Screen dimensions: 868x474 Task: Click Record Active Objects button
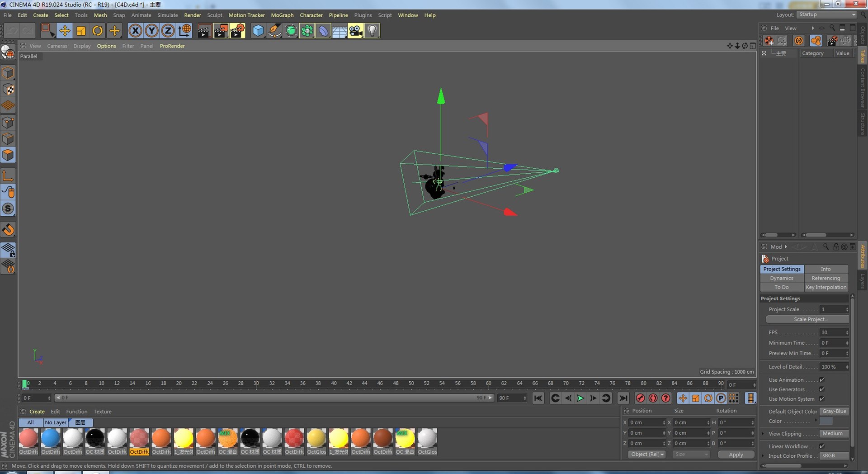click(x=640, y=398)
